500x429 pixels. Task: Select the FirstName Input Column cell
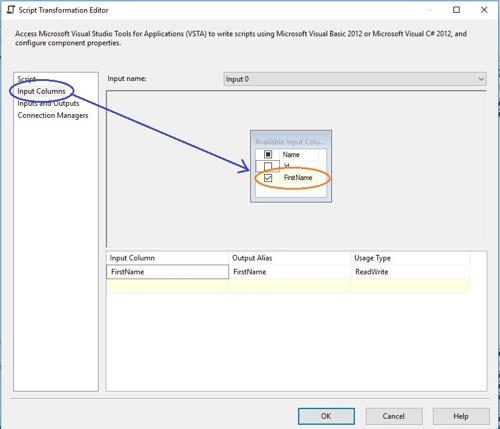[168, 272]
